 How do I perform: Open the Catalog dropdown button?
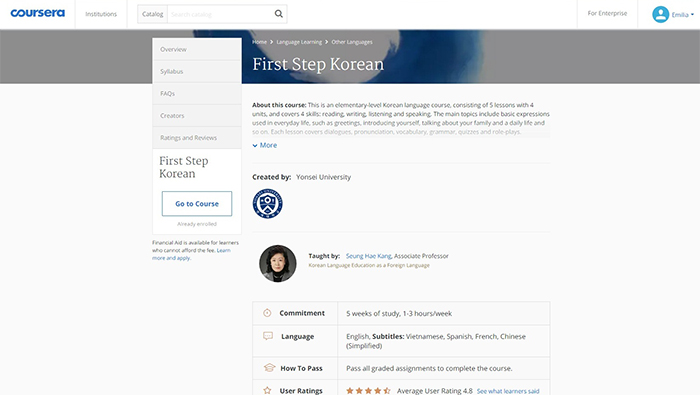coord(153,14)
